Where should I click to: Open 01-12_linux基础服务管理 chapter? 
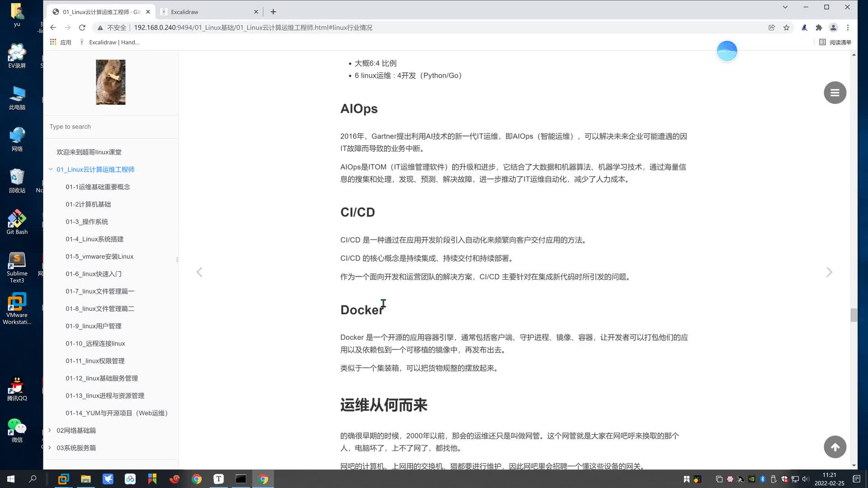pos(102,378)
